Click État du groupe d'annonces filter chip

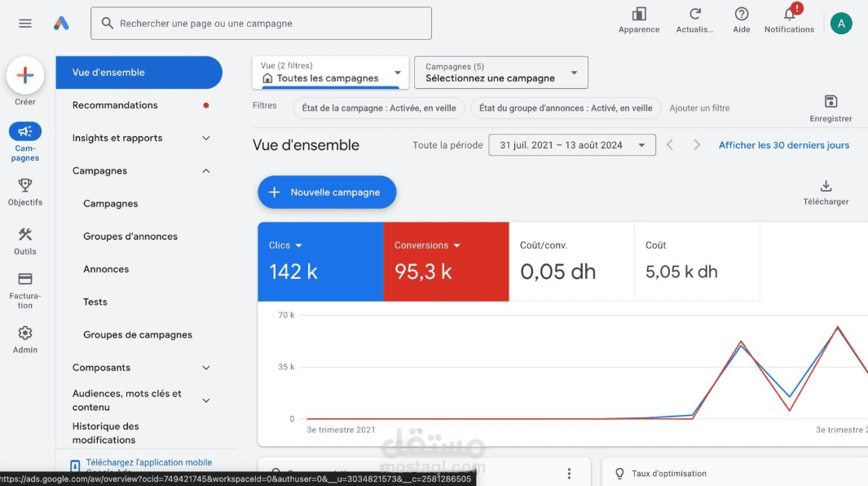point(565,108)
